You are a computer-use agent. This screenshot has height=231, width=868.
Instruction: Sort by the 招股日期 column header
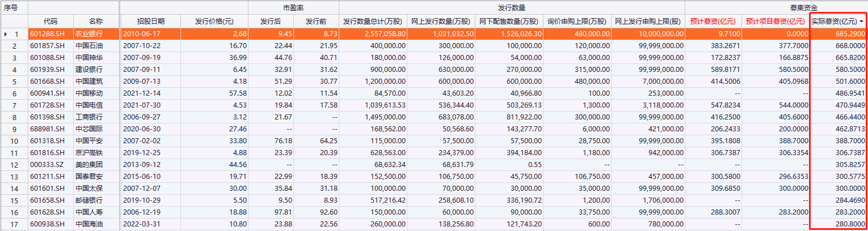pos(150,22)
